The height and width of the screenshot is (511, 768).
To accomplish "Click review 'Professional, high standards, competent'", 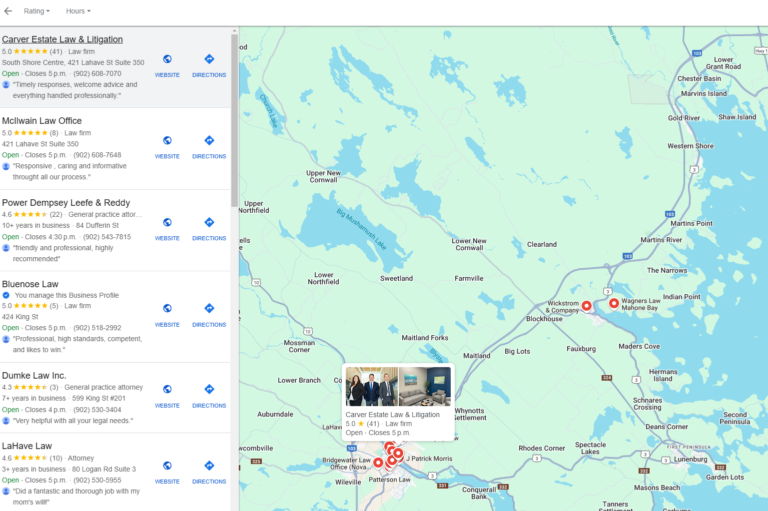I will pyautogui.click(x=77, y=344).
